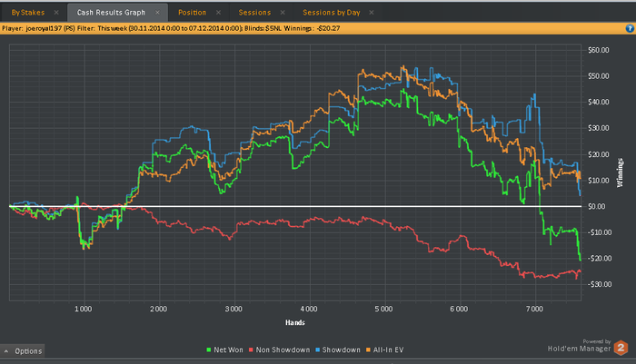Click the 2 000 hands axis tick

coord(158,310)
